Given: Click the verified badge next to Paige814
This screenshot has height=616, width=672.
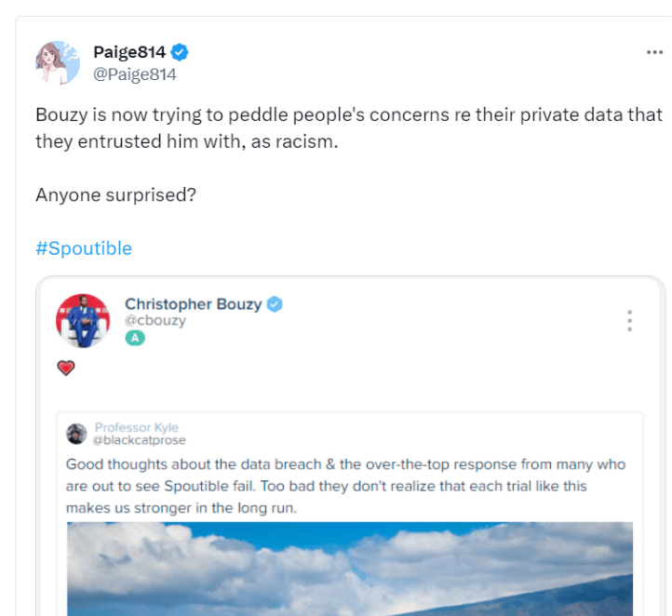Looking at the screenshot, I should [x=180, y=52].
